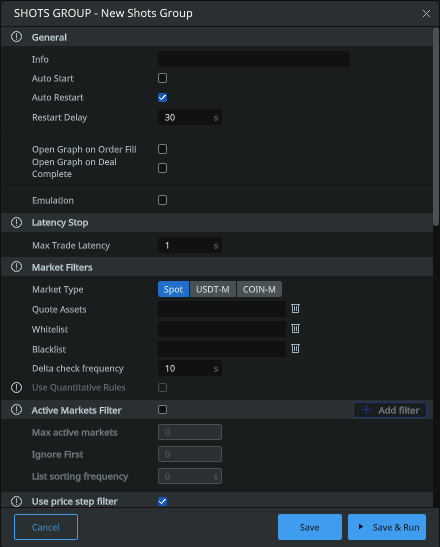Click the Cancel button
Viewport: 440px width, 547px height.
[46, 527]
